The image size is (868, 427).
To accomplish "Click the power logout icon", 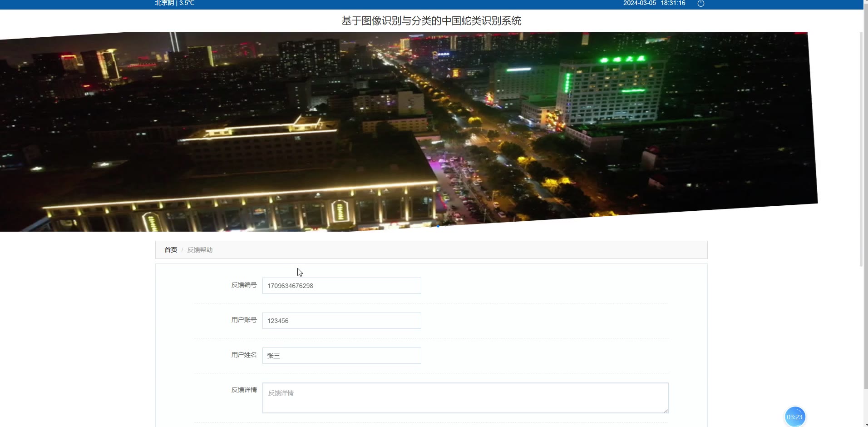I will 701,4.
